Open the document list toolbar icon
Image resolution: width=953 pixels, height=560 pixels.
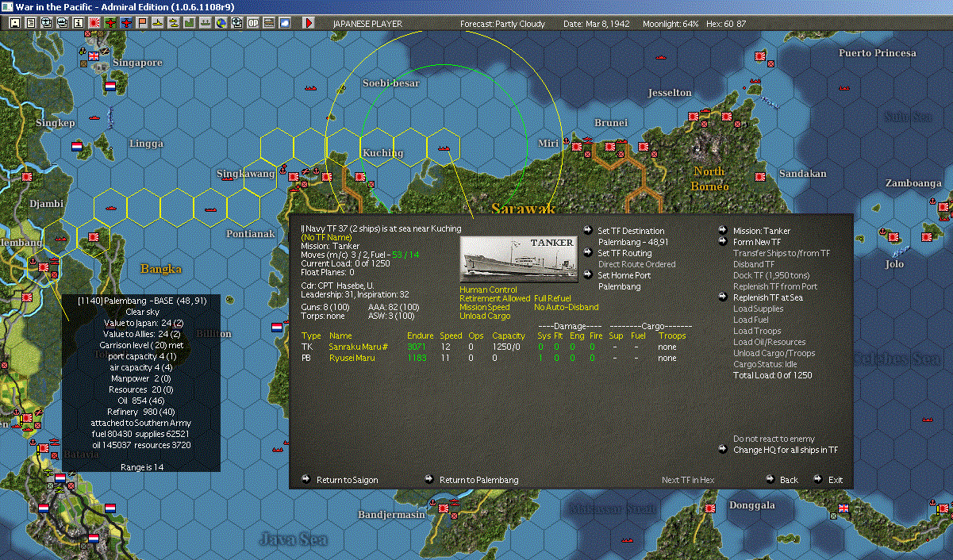[x=31, y=23]
